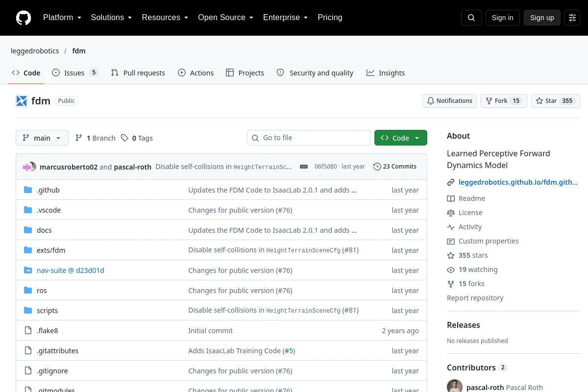Open the main branch selector dropdown
The image size is (588, 392).
pyautogui.click(x=42, y=138)
